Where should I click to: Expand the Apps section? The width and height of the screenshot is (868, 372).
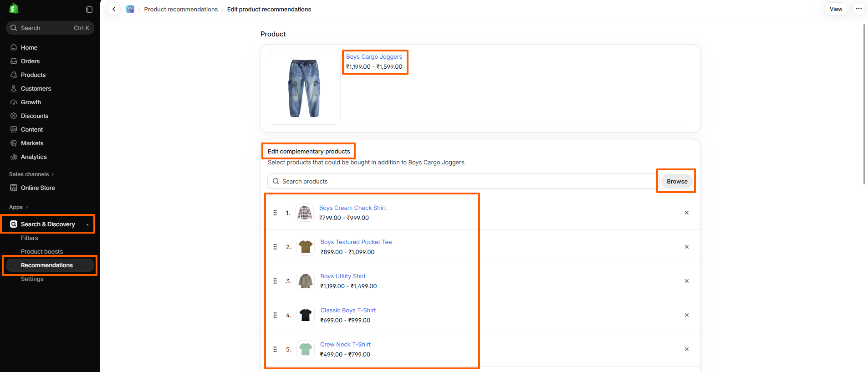[x=19, y=207]
